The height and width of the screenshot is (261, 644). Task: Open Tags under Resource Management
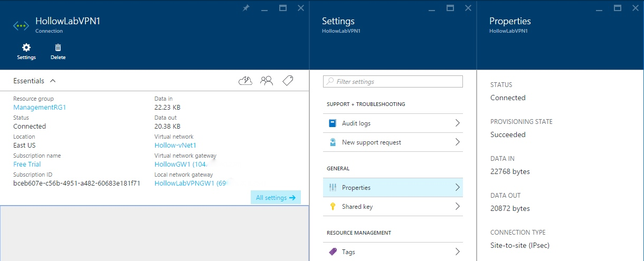click(393, 252)
